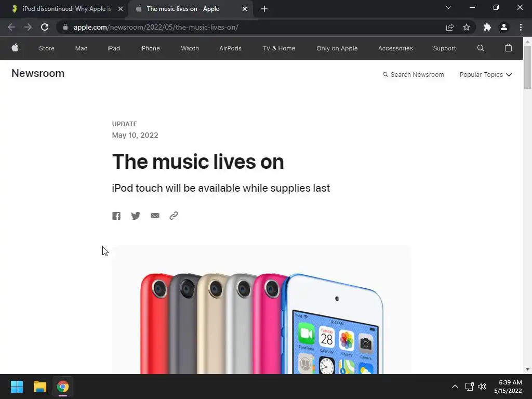
Task: Open the Apple site search magnifier icon
Action: pos(481,48)
